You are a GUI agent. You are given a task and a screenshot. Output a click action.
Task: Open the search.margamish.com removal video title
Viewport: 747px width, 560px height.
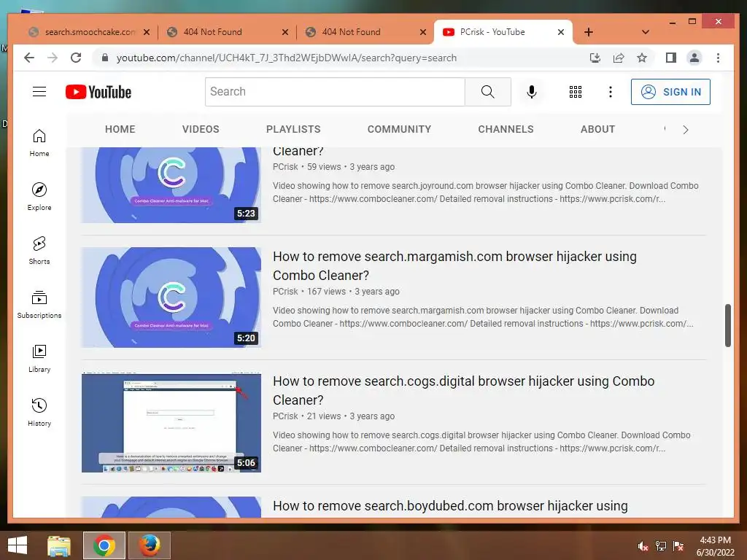454,265
